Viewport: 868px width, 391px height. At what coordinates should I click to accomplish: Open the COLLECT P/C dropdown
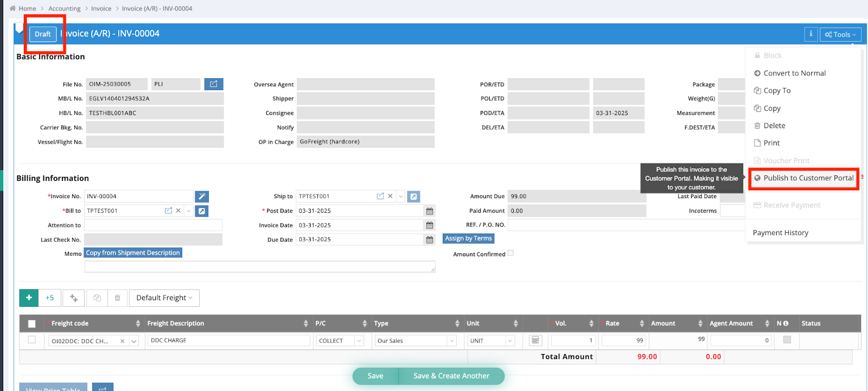click(340, 340)
